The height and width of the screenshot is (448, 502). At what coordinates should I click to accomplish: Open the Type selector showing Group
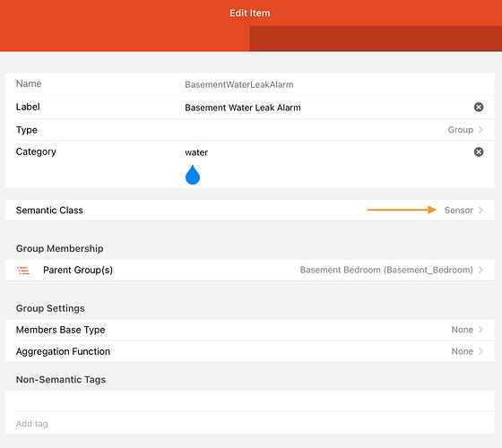coord(250,130)
